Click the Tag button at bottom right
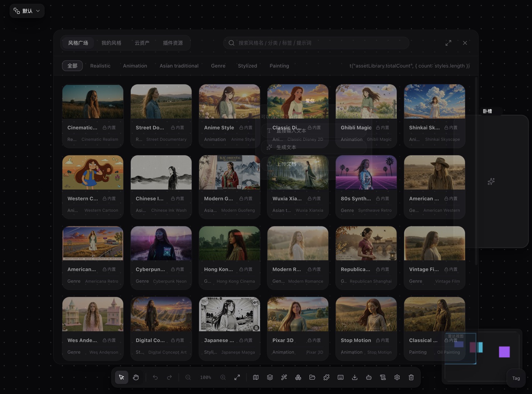 point(516,378)
